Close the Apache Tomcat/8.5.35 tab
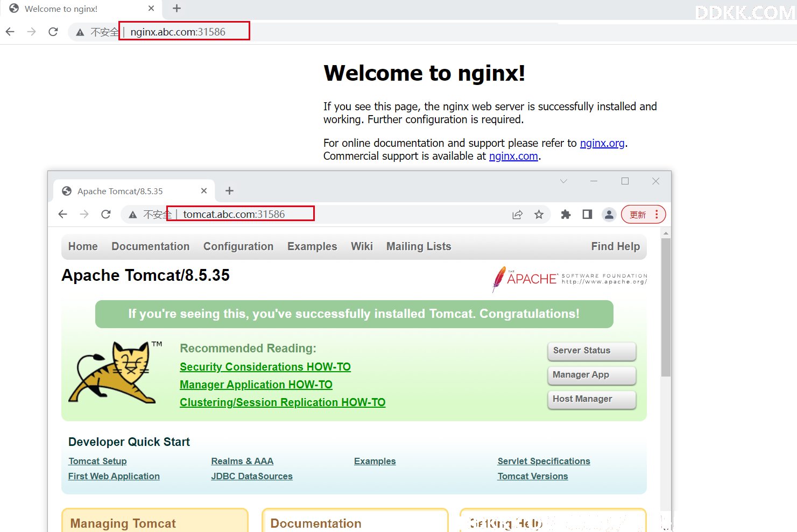 coord(204,191)
